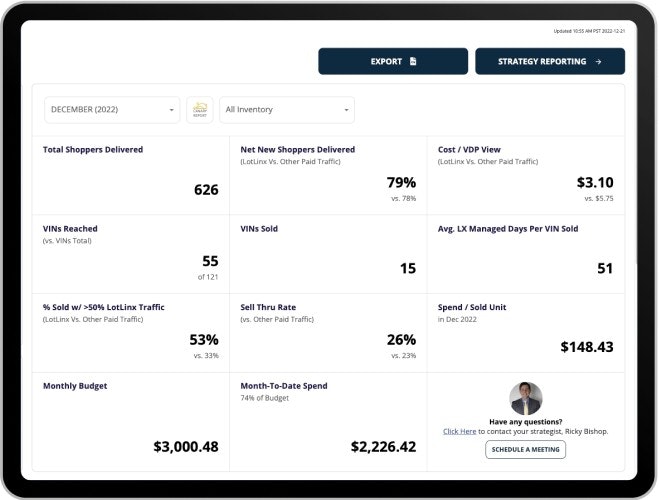Click the Canary Report icon

tap(200, 110)
